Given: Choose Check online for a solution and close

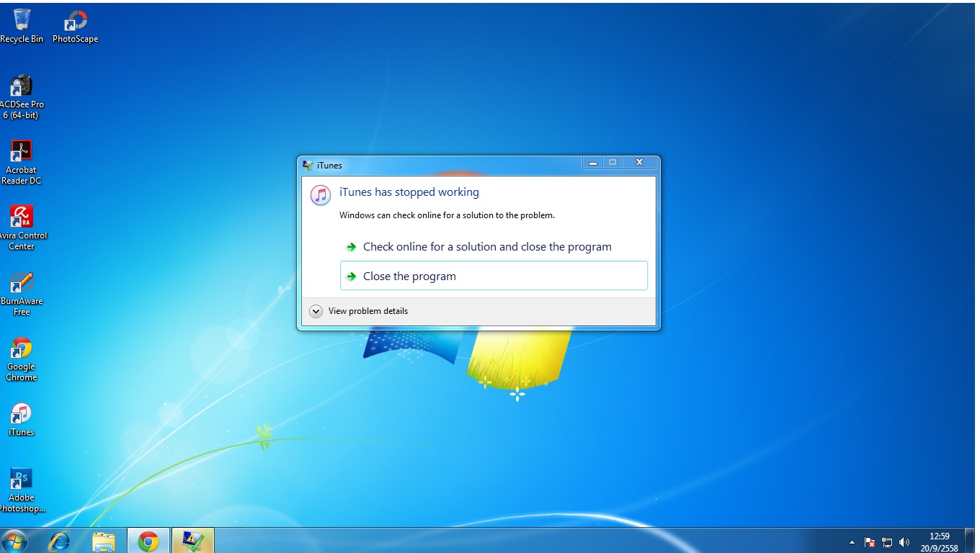Looking at the screenshot, I should (494, 247).
